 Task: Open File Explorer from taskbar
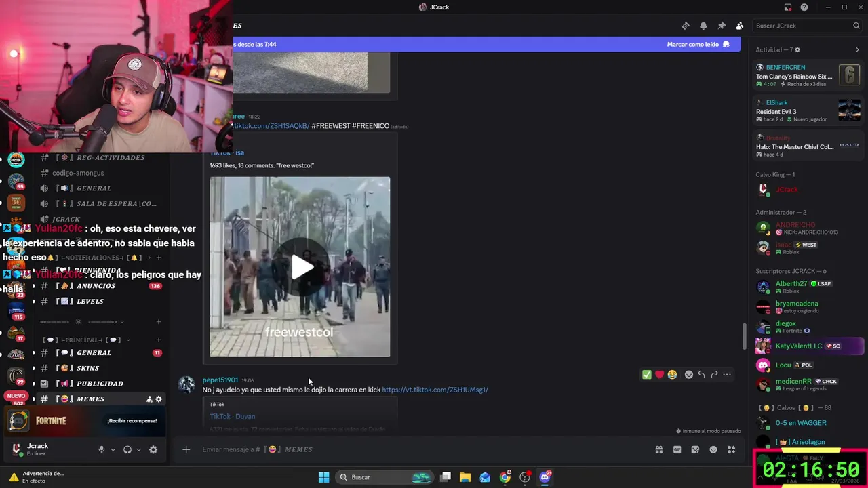465,477
